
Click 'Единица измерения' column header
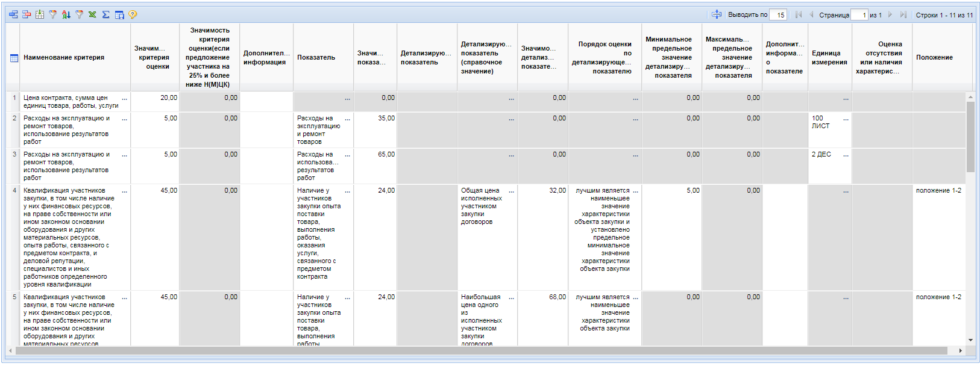coord(829,57)
